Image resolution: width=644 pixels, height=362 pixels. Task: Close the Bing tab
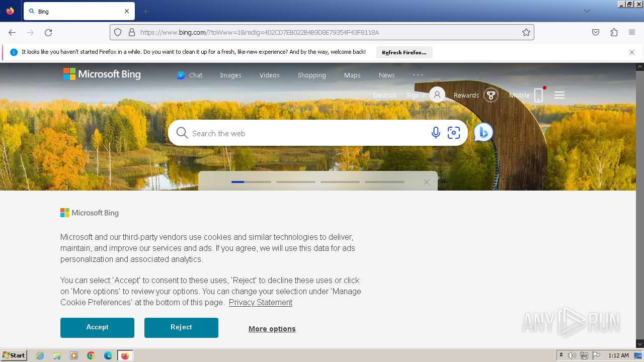click(127, 11)
